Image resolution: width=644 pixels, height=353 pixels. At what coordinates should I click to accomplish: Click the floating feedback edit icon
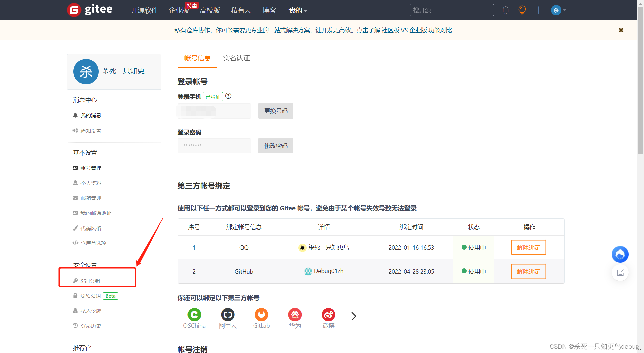pos(620,272)
